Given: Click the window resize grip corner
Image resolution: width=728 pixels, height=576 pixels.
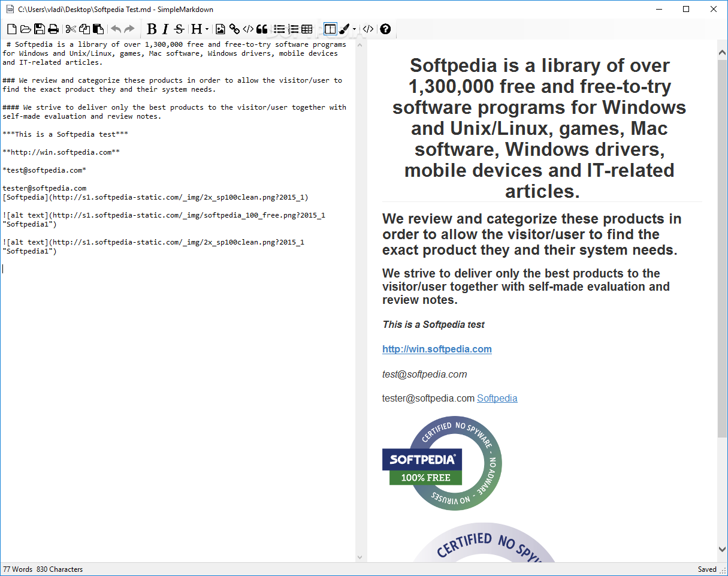Looking at the screenshot, I should [x=723, y=571].
